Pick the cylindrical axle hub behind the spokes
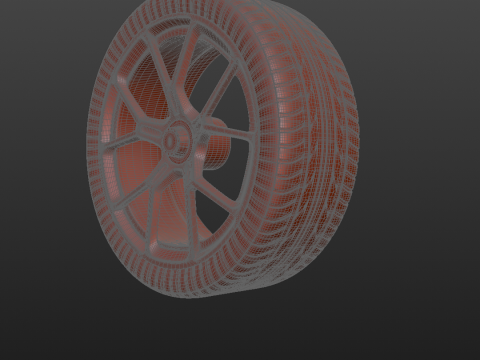This screenshot has height=360, width=480. point(218,143)
